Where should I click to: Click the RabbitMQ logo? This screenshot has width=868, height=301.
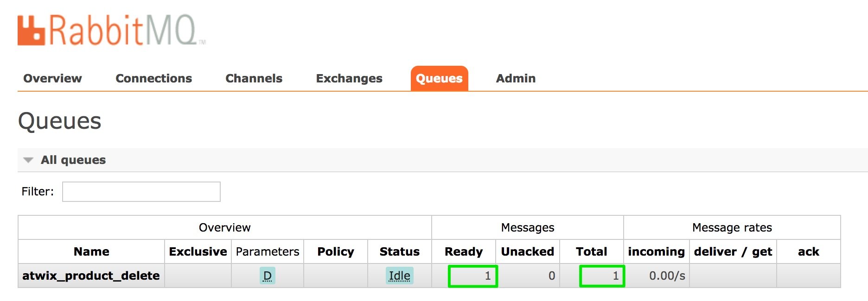tap(111, 30)
